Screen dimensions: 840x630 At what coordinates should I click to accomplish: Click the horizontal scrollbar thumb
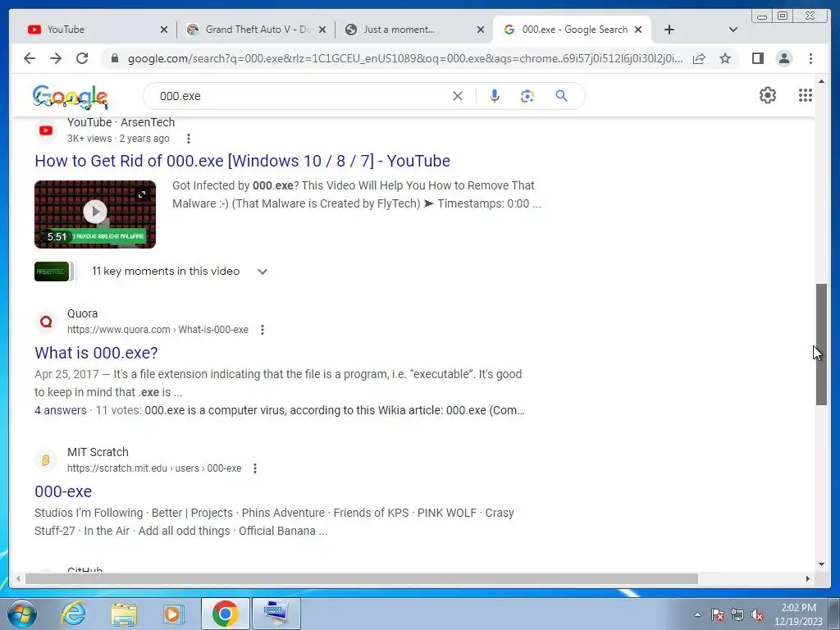click(362, 578)
